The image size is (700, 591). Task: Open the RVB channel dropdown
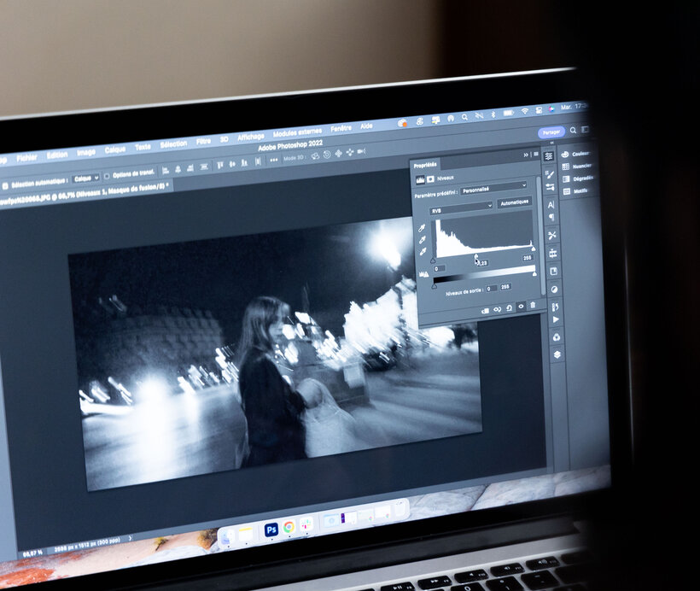point(461,208)
